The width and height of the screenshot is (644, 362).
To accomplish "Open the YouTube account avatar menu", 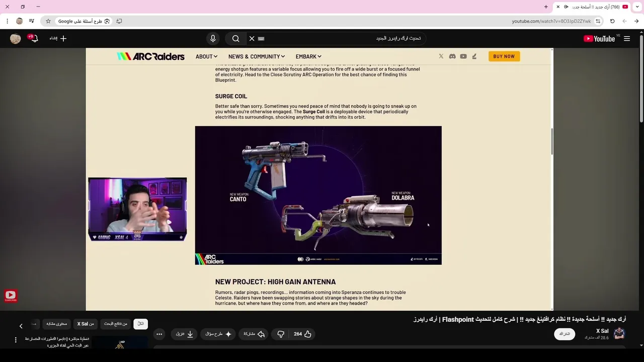I will (16, 39).
